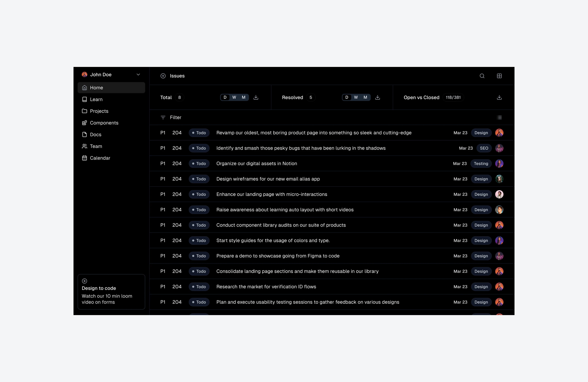Click 118/381 badge in Open vs Closed
This screenshot has width=588, height=382.
click(x=453, y=97)
